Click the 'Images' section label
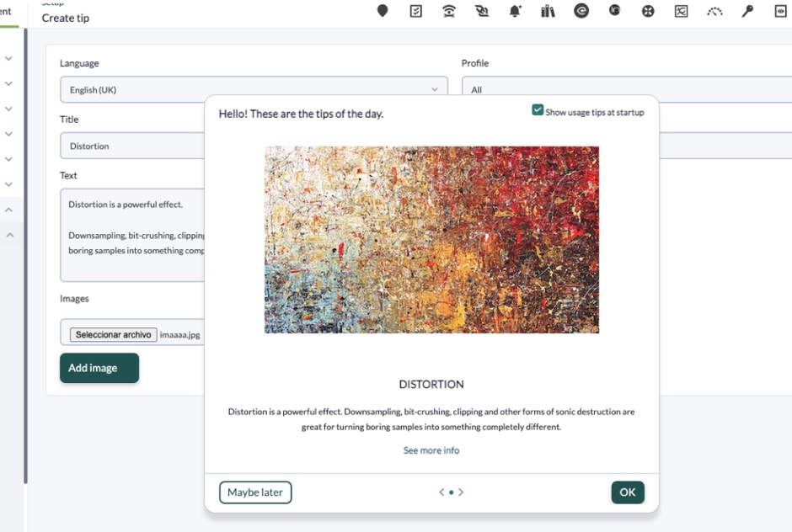 coord(74,299)
